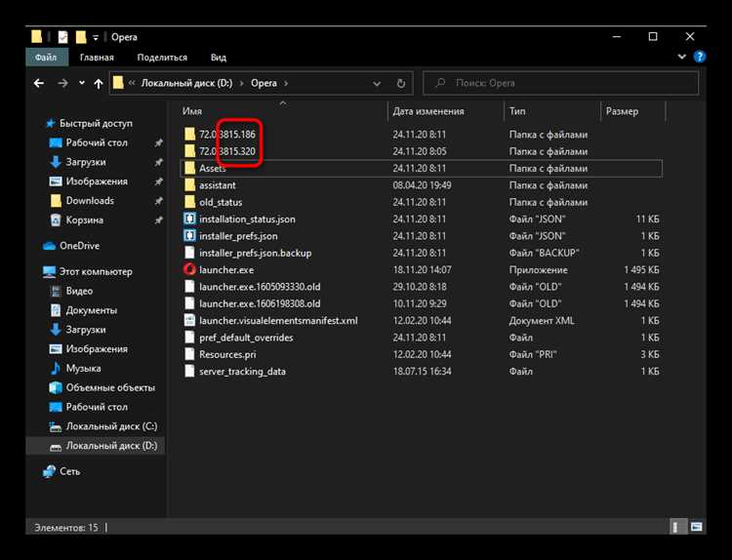Open Downloads in navigation pane
732x560 pixels.
pyautogui.click(x=90, y=201)
